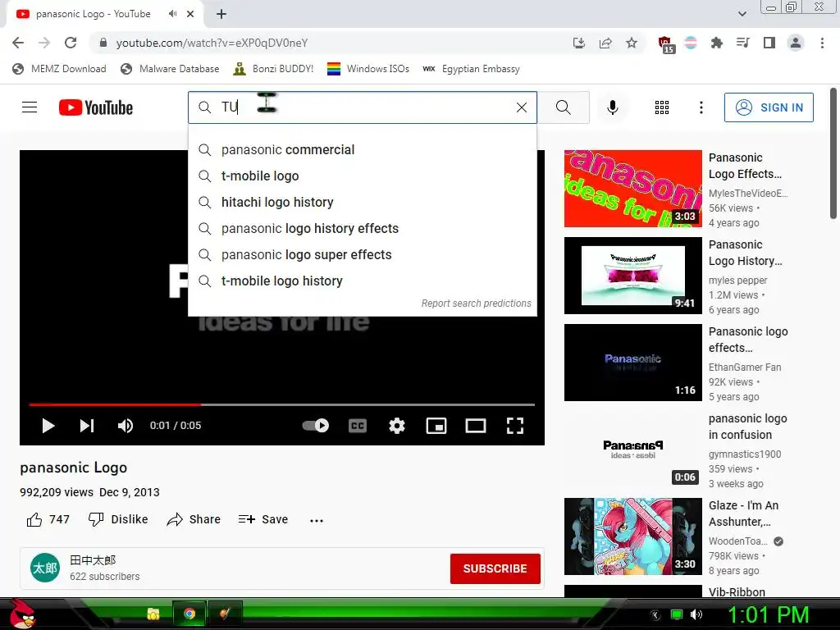Open the Extensions puzzle piece menu

716,43
